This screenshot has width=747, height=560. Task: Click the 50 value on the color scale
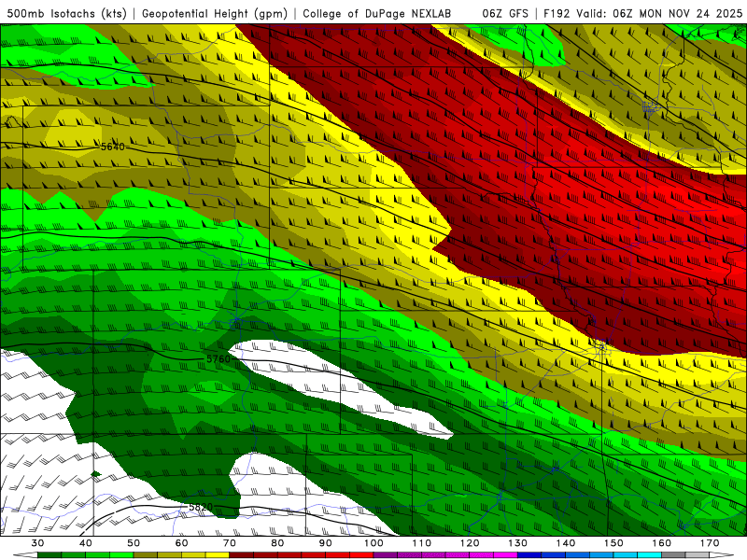(134, 543)
